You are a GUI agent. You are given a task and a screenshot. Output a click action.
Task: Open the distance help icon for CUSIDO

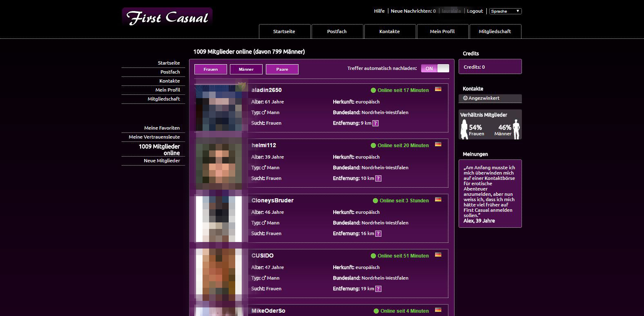coord(378,289)
